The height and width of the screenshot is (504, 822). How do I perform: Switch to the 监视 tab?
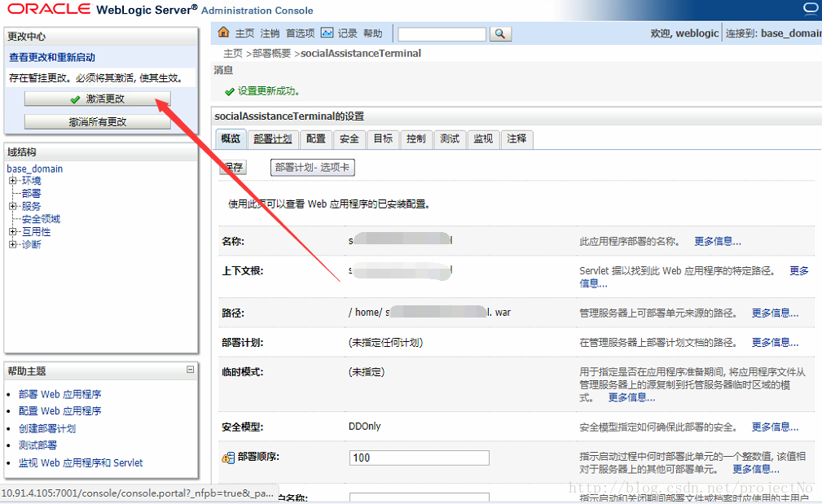click(x=483, y=139)
